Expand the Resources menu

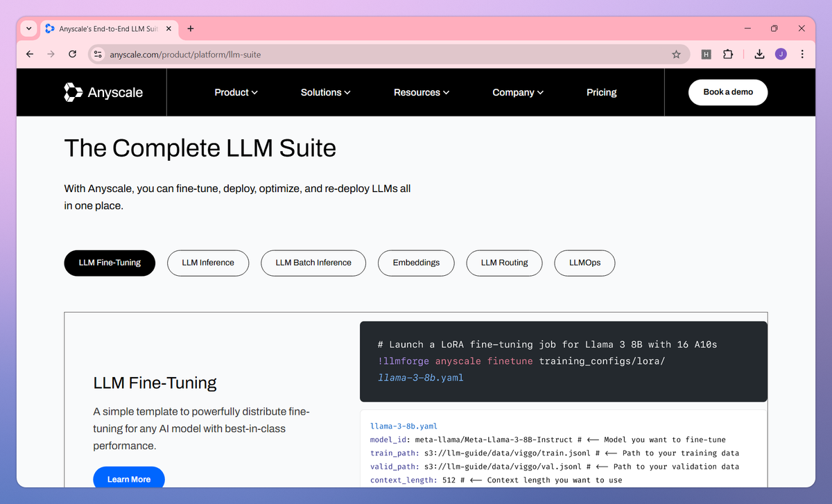click(422, 92)
